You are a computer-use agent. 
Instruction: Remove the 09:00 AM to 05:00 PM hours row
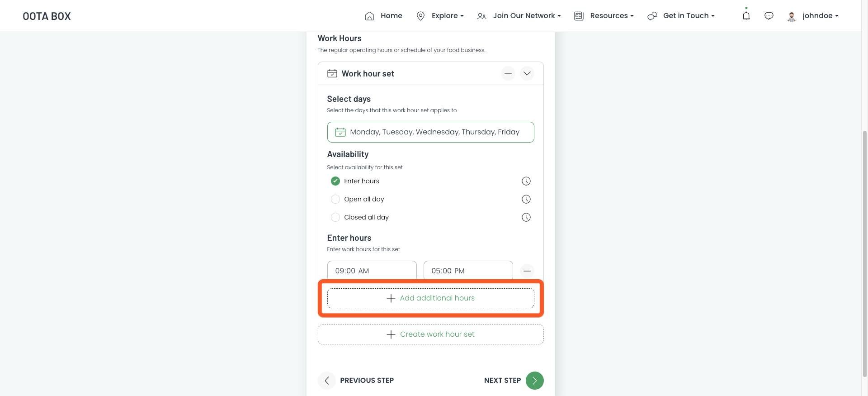(527, 271)
